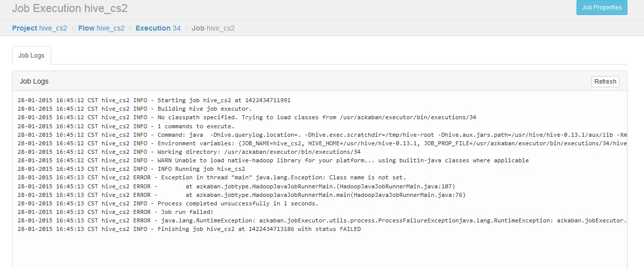Viewport: 644px width, 269px height.
Task: Select the HadoopJavaJobRunnerMain.java:107 stack trace line
Action: pos(236,186)
